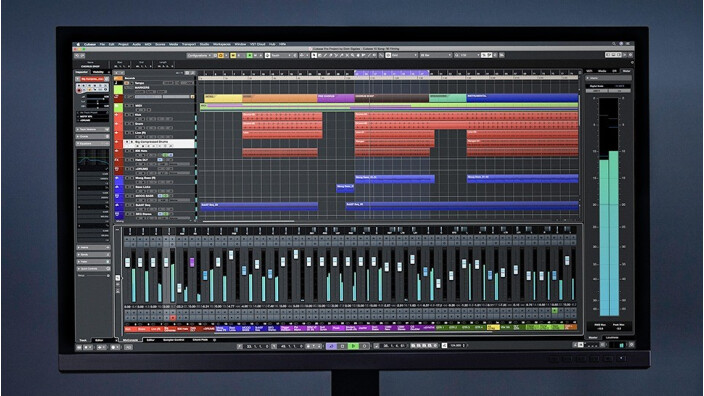The height and width of the screenshot is (396, 704).
Task: Switch to the Inspector tab
Action: point(82,72)
